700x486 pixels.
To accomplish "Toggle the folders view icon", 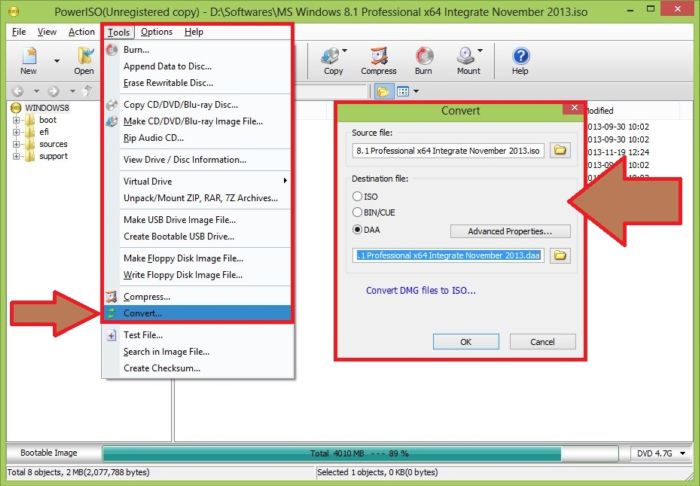I will tap(383, 91).
